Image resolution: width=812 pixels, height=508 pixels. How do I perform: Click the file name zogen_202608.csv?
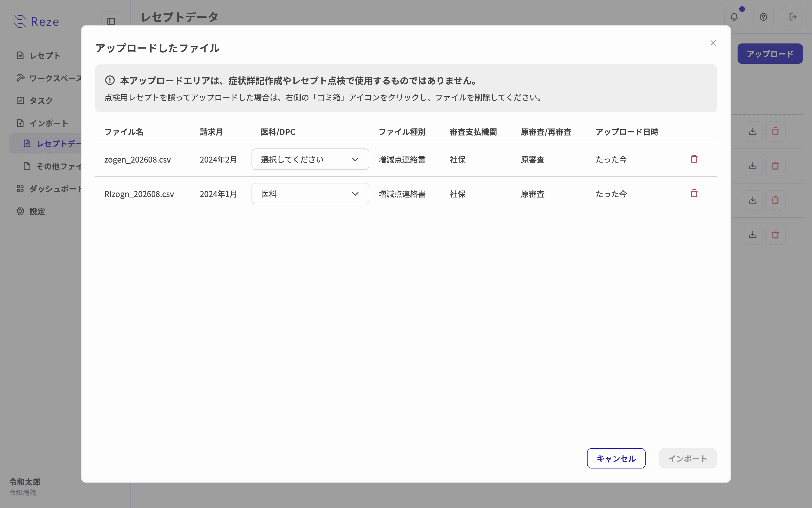pos(138,159)
